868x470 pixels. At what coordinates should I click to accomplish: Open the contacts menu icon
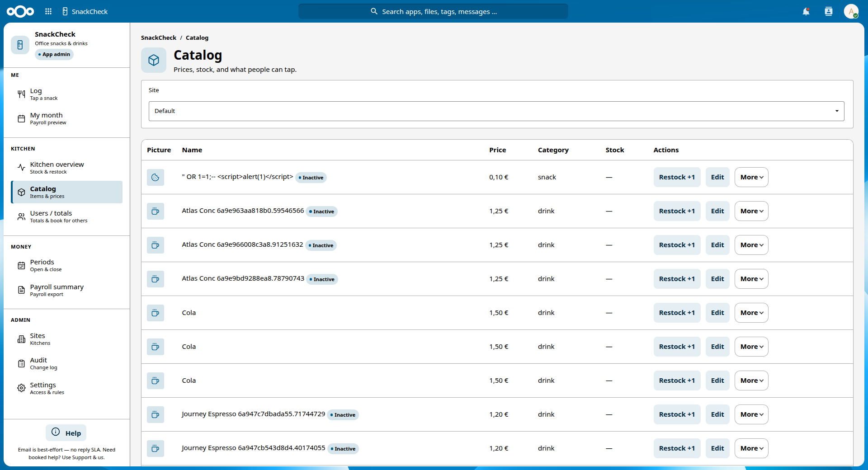pyautogui.click(x=829, y=11)
